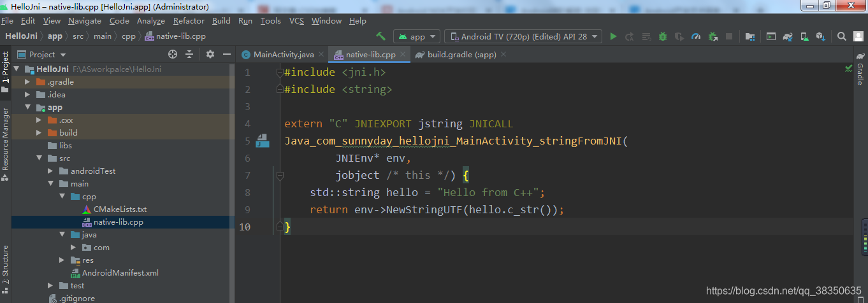This screenshot has height=303, width=868.
Task: Expand the androidTest folder
Action: [x=50, y=171]
